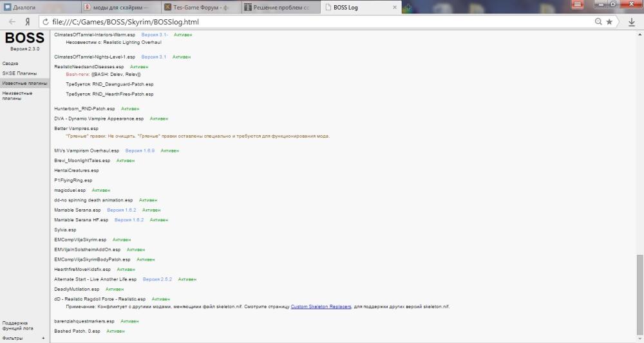Open a new tab with plus button
The image size is (644, 343).
point(407,7)
